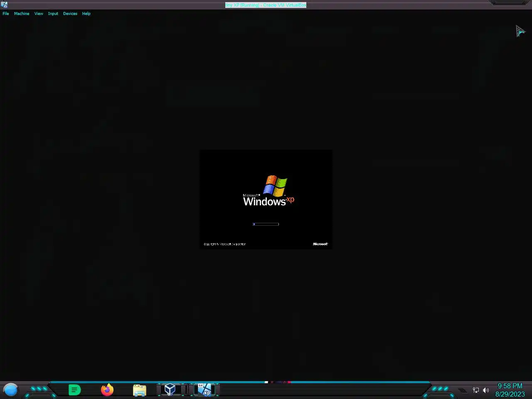Launch Firefox from the taskbar
532x399 pixels.
pyautogui.click(x=107, y=390)
